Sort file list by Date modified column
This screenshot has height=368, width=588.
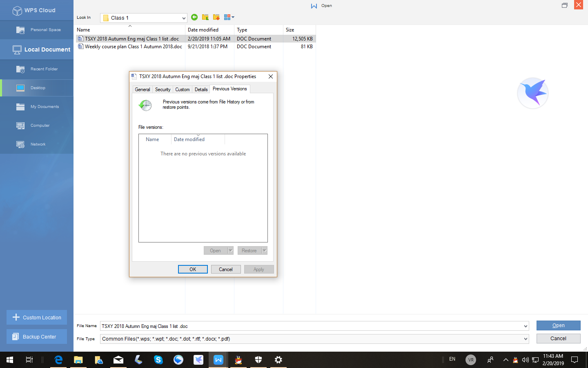click(x=209, y=30)
